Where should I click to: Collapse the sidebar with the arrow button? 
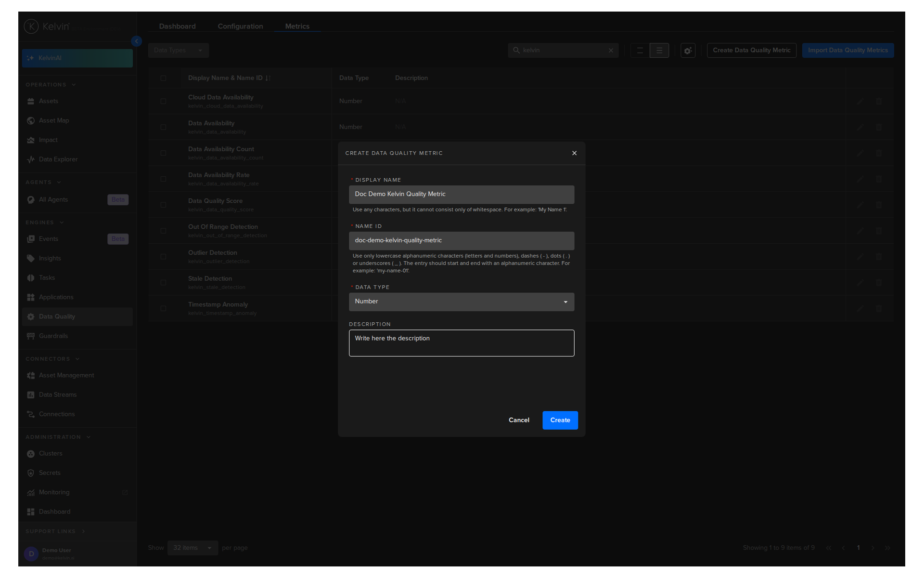pos(137,41)
